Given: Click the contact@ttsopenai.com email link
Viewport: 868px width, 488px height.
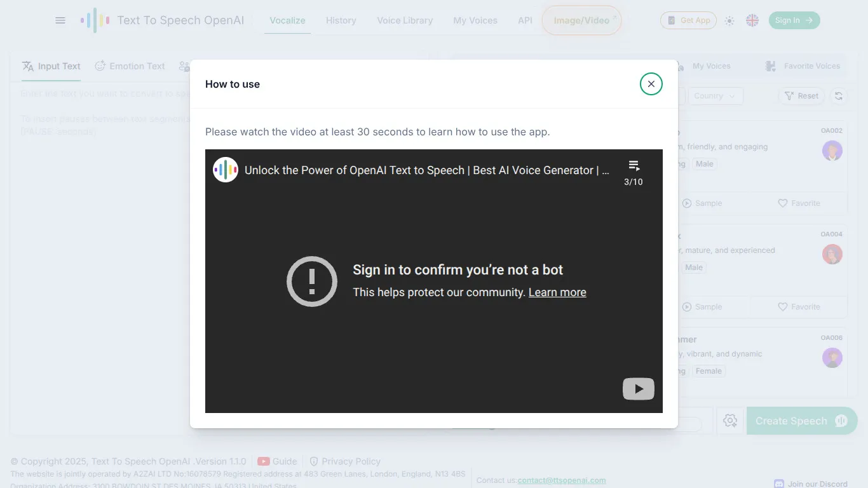Looking at the screenshot, I should tap(562, 480).
